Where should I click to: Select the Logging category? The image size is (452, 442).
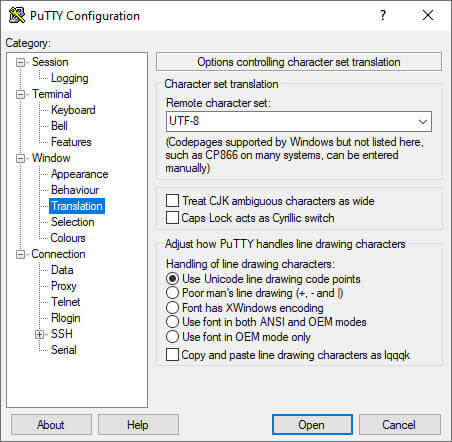click(x=69, y=78)
